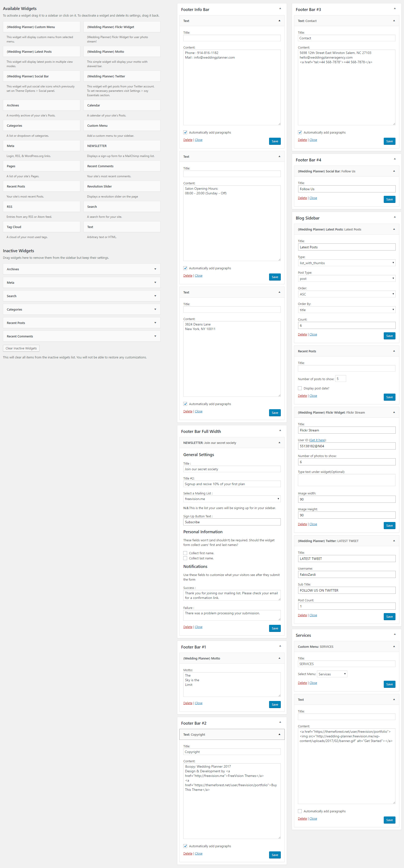Collapse the Footer Bar #1 panel arrow

tap(280, 646)
